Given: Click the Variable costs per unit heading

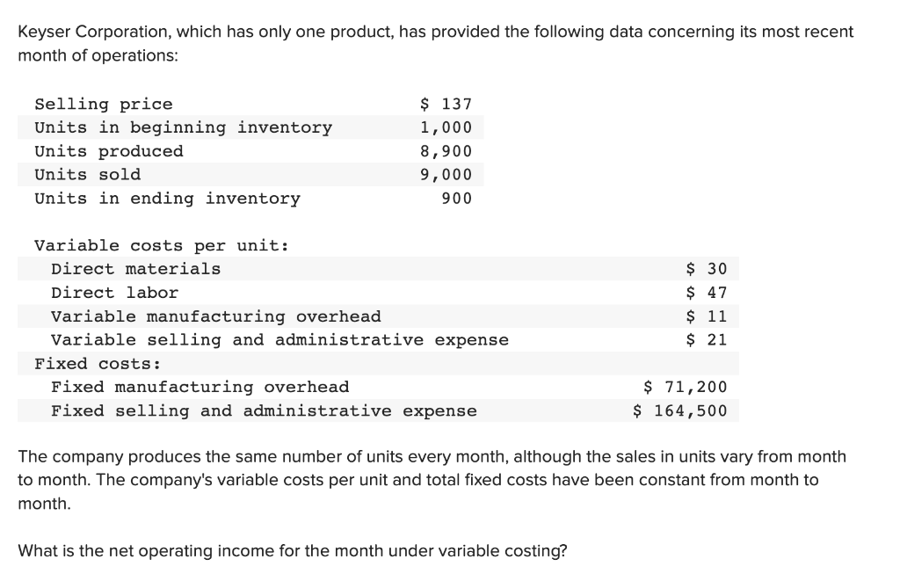Looking at the screenshot, I should (162, 246).
